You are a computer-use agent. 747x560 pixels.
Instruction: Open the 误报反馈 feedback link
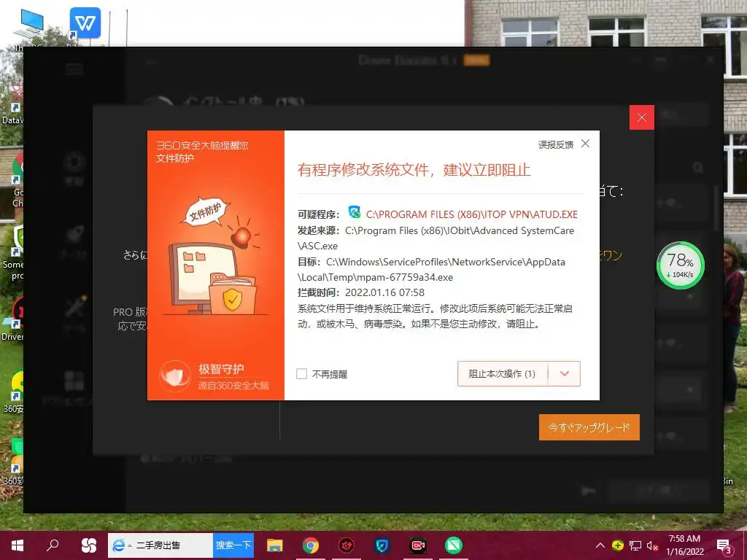click(x=555, y=145)
